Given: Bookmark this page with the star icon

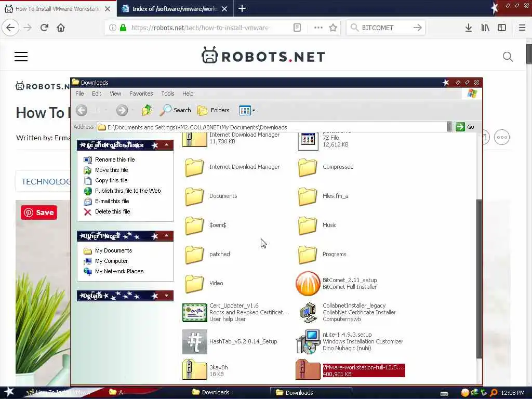Looking at the screenshot, I should point(333,28).
